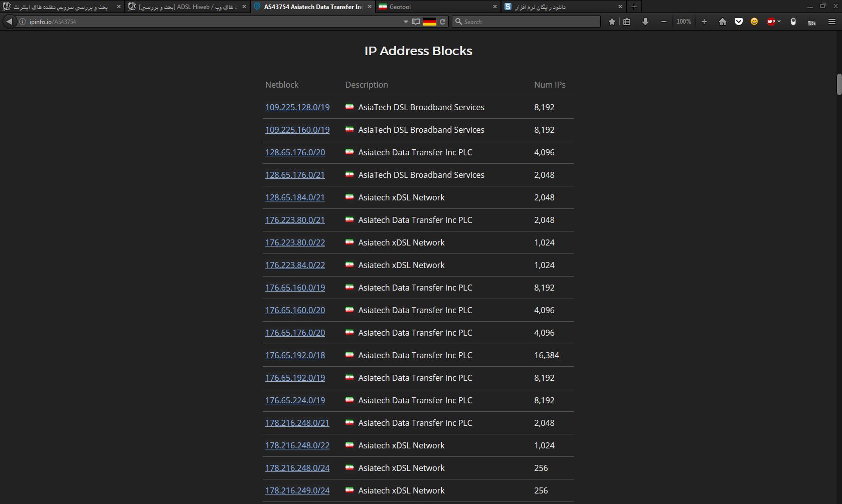Open netblock 178.216.248.0/24
Image resolution: width=842 pixels, height=504 pixels.
click(297, 468)
